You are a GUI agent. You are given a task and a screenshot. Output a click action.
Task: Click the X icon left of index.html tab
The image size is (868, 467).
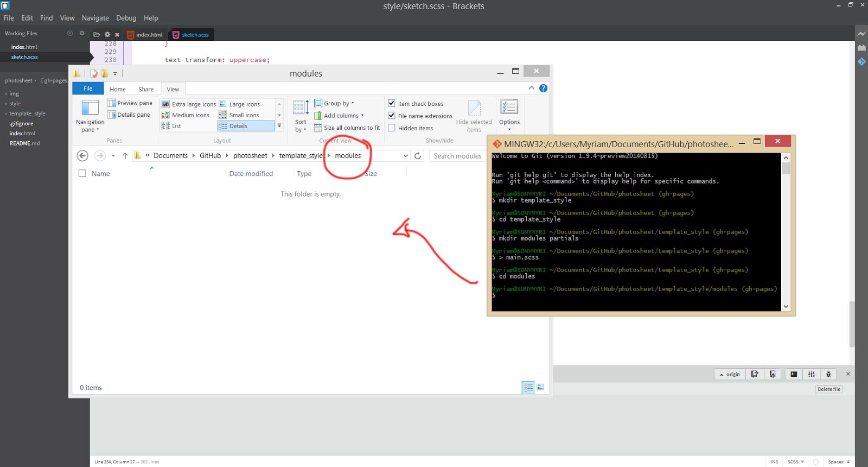tap(117, 34)
